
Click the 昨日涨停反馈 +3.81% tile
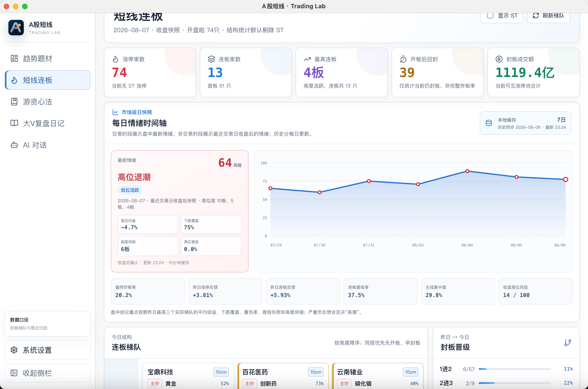click(x=226, y=291)
